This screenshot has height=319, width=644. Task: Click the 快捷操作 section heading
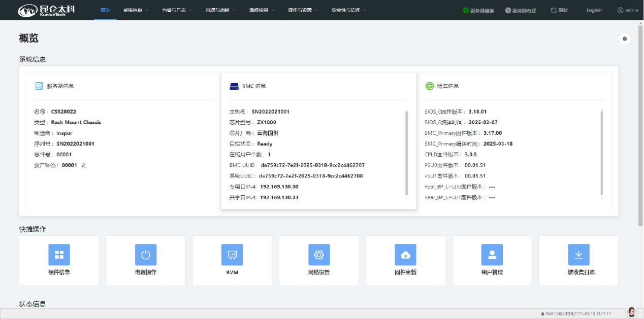33,229
